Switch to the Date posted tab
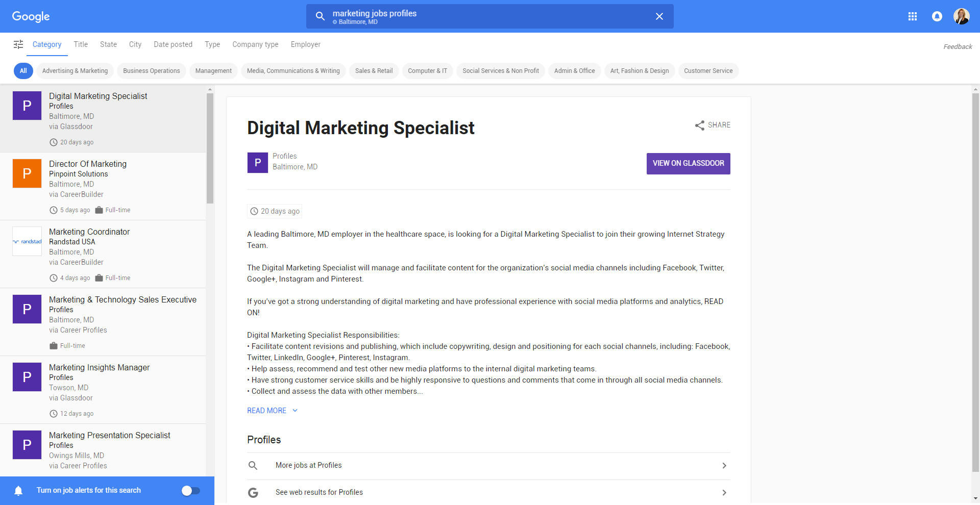 (x=173, y=45)
